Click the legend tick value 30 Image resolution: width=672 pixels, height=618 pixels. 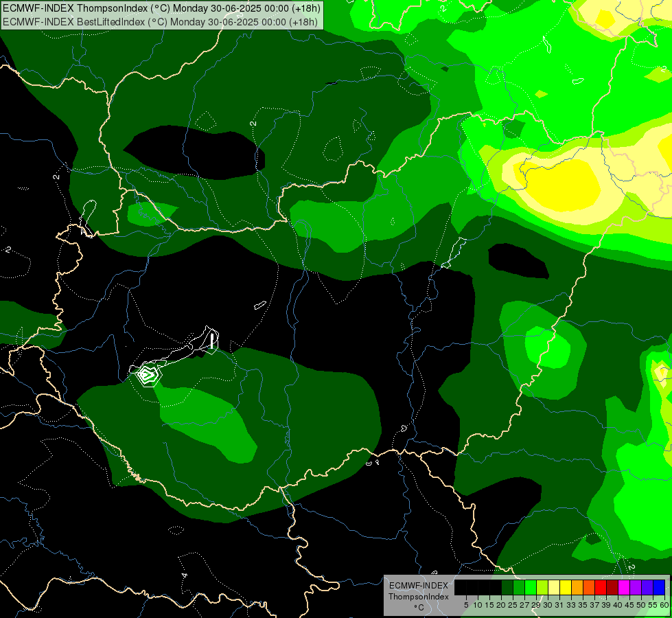548,605
